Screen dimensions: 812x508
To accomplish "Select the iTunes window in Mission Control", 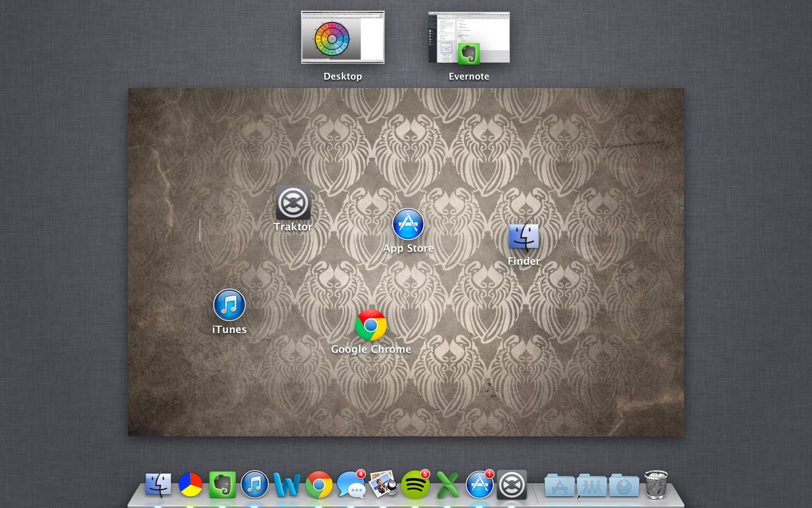I will pyautogui.click(x=230, y=305).
